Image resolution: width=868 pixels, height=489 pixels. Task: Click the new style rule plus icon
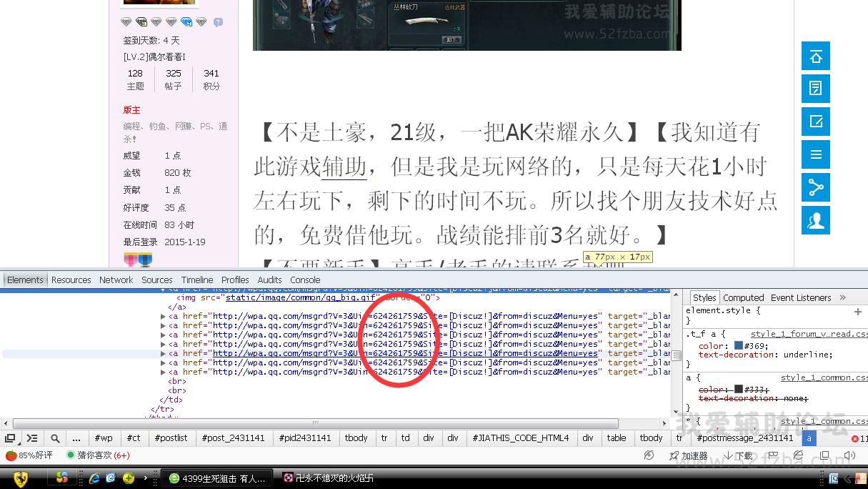coord(858,312)
